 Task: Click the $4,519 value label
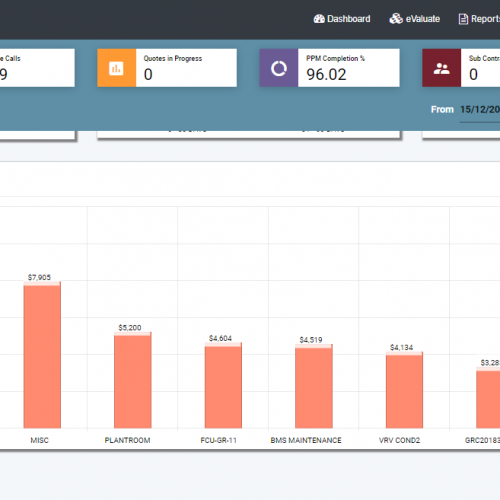point(311,340)
